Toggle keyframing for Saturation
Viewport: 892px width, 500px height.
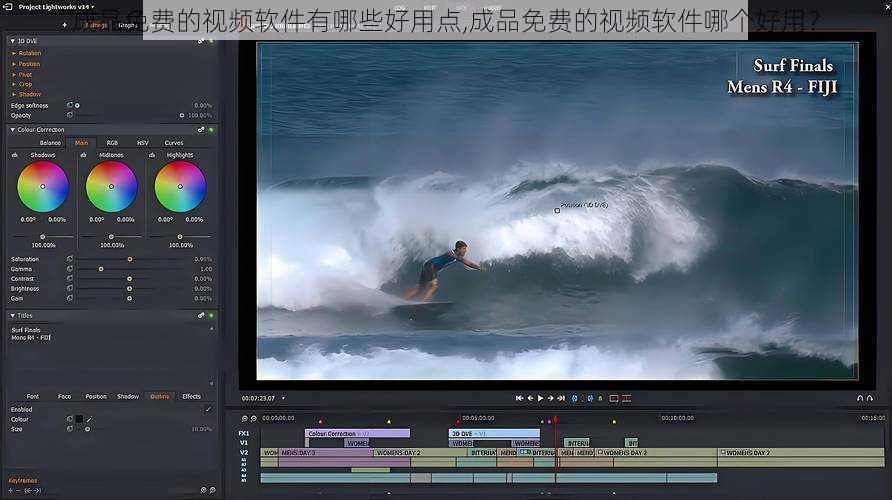click(x=70, y=259)
